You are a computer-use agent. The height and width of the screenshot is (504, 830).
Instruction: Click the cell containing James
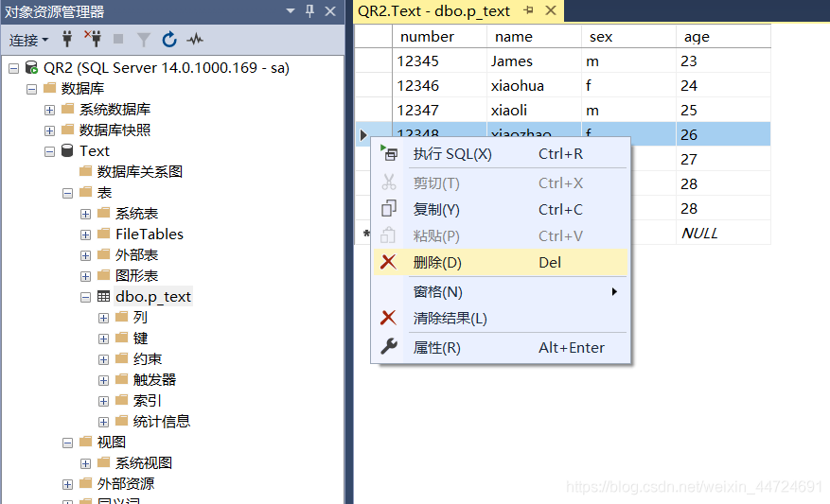[x=534, y=61]
